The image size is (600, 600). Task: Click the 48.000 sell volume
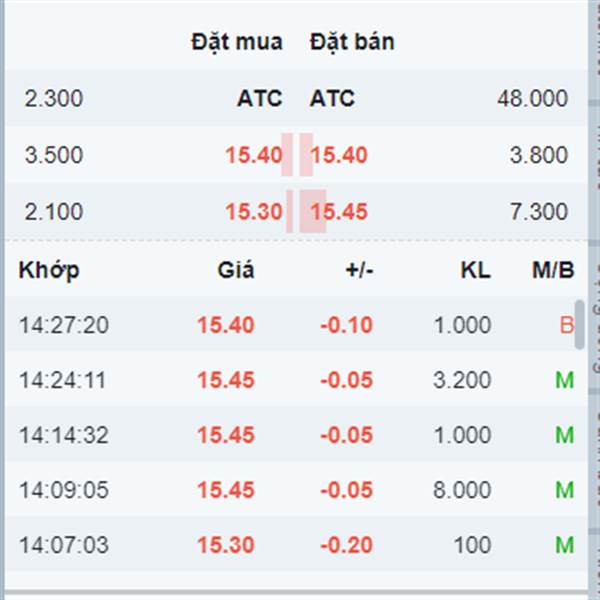click(x=532, y=99)
